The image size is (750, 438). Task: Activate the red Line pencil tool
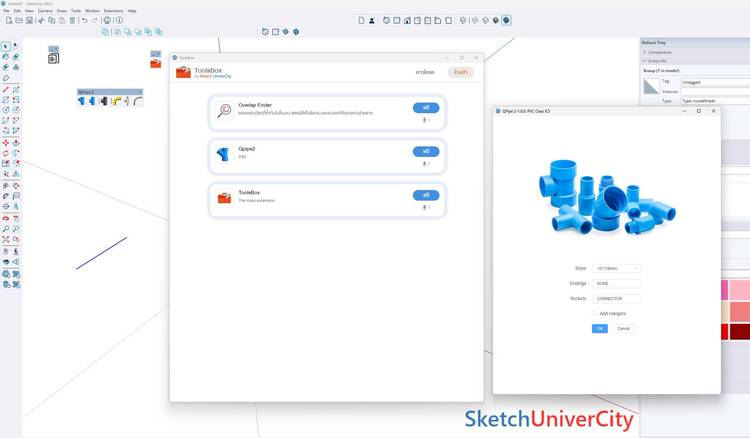[6, 89]
